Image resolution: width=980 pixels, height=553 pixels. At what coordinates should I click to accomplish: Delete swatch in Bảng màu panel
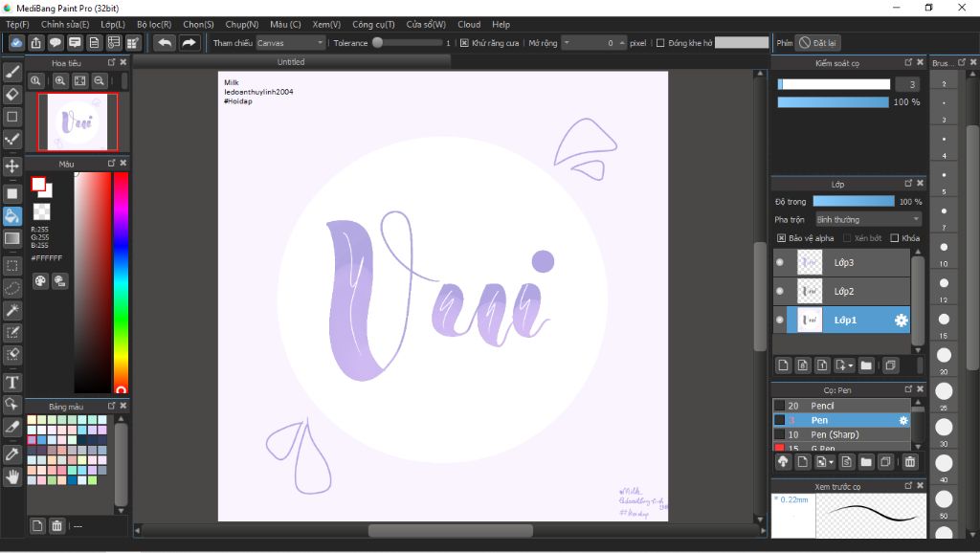click(x=56, y=525)
